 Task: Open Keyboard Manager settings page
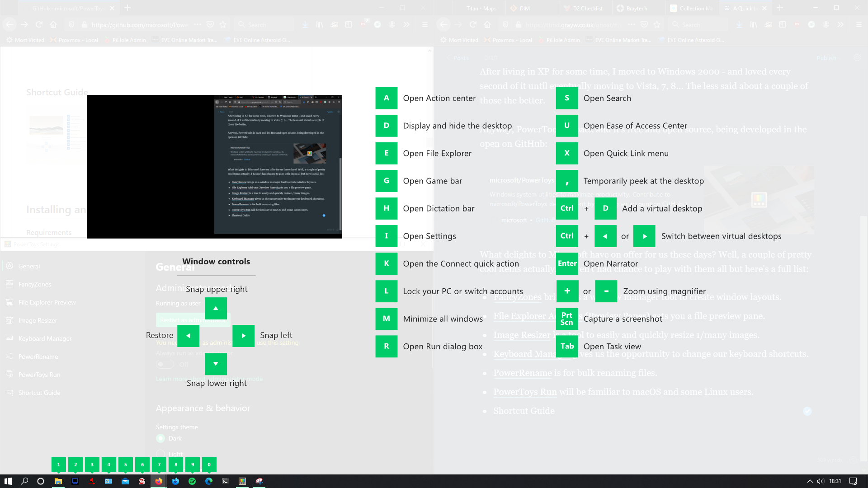45,338
